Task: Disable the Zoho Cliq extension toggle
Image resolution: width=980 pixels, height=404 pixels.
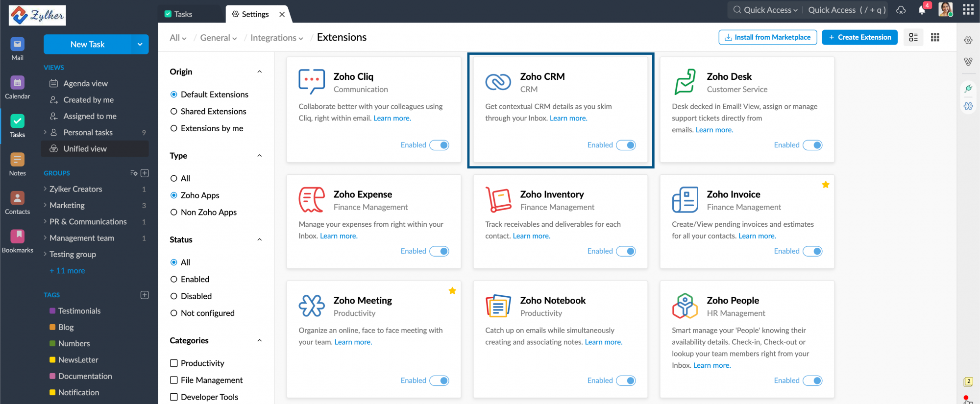Action: [440, 145]
